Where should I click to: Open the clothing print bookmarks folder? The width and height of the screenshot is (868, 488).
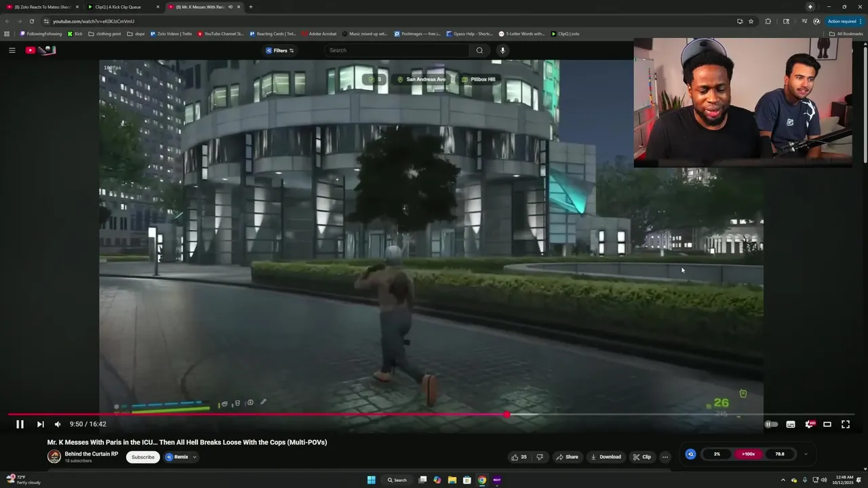[104, 33]
